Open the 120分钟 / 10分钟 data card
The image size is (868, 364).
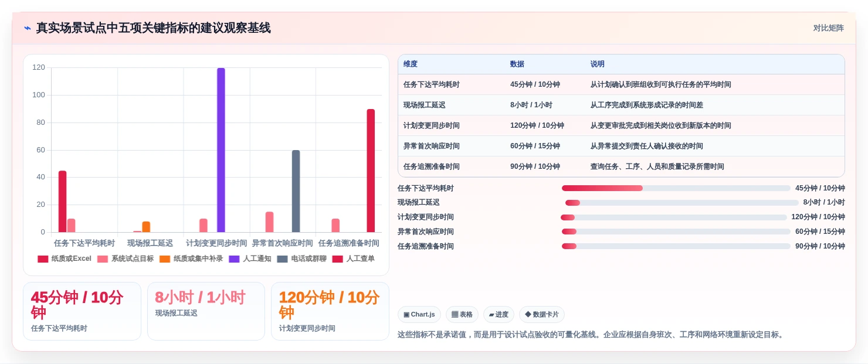(330, 311)
